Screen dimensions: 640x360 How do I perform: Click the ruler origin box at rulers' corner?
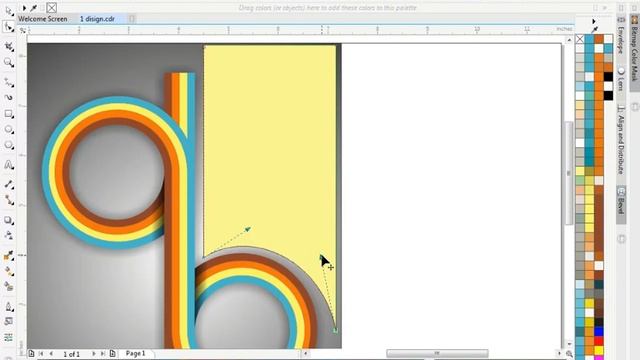22,30
